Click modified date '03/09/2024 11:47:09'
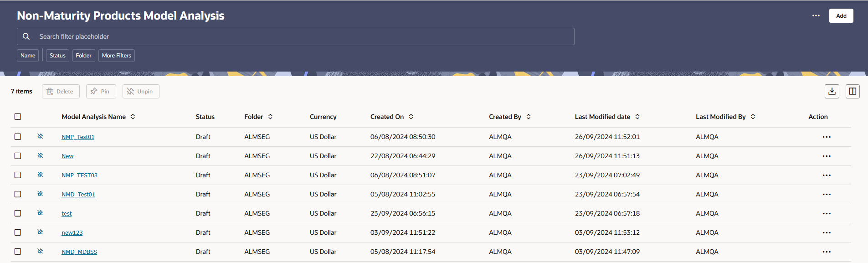Image resolution: width=868 pixels, height=263 pixels. [607, 252]
